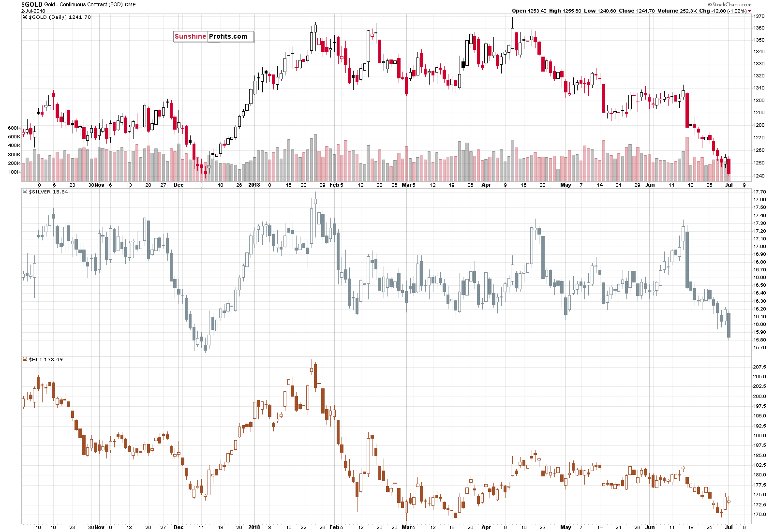Click the 1240 gold price axis label
This screenshot has height=532, width=774.
coord(759,176)
